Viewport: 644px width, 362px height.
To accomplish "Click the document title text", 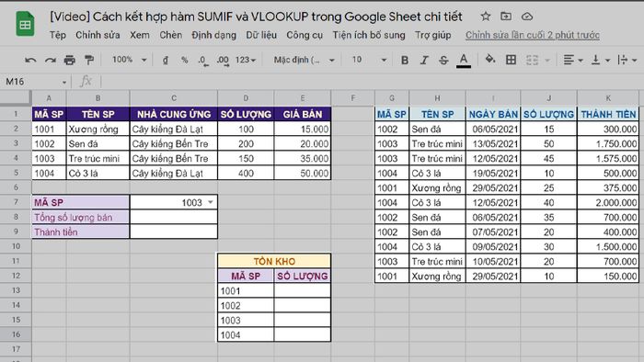I will [256, 17].
